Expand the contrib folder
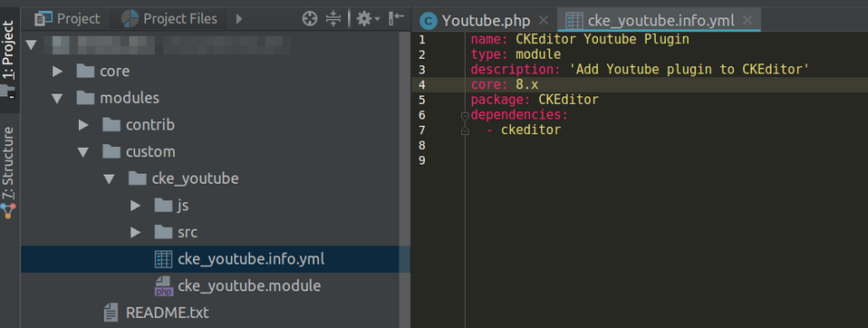 point(83,125)
